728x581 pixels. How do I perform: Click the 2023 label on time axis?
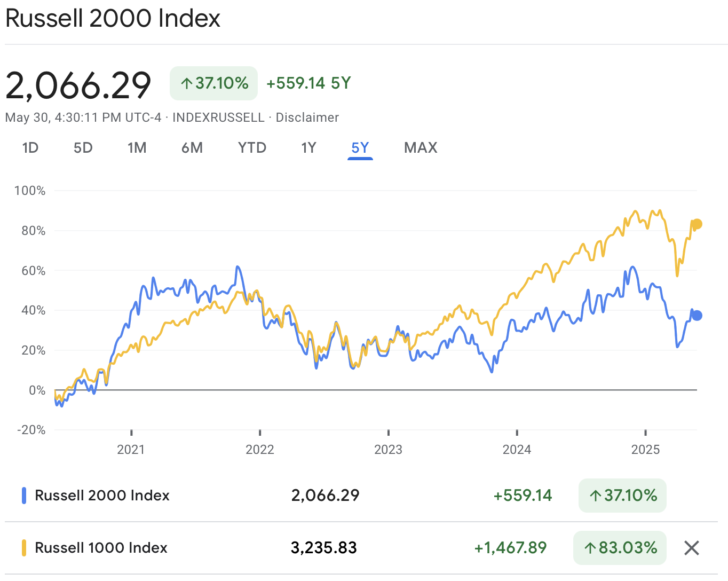(388, 450)
